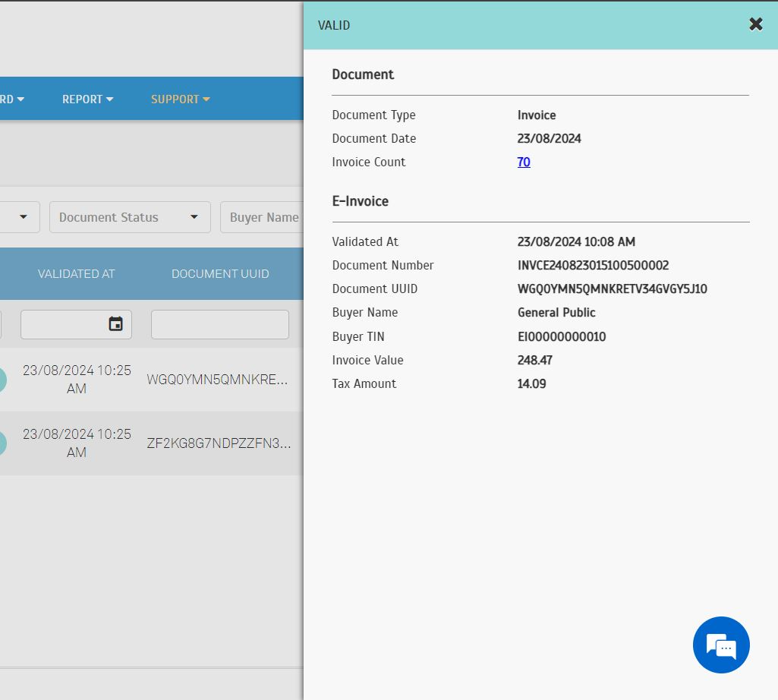Sort by VALIDATED AT column header
This screenshot has height=700, width=778.
tap(76, 274)
